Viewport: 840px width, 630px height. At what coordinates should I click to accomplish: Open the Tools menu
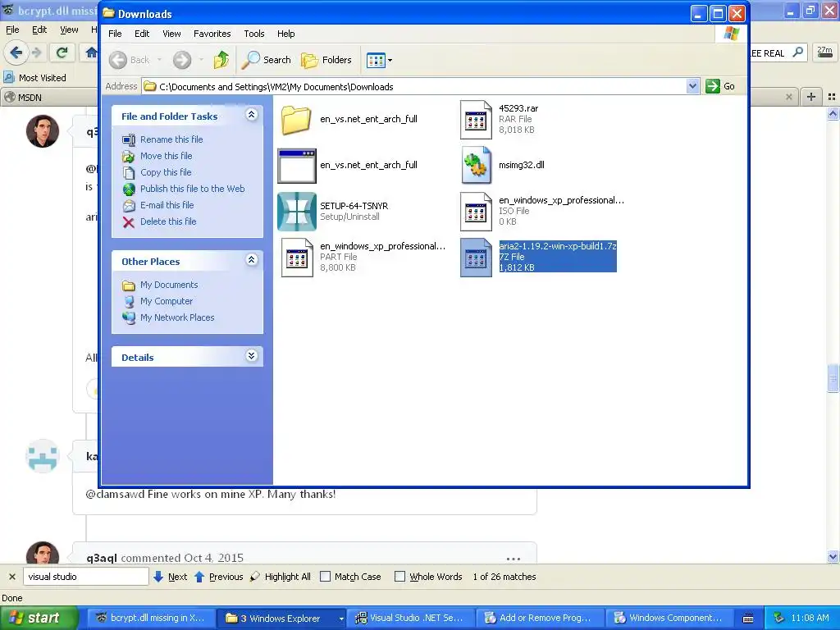pyautogui.click(x=254, y=34)
